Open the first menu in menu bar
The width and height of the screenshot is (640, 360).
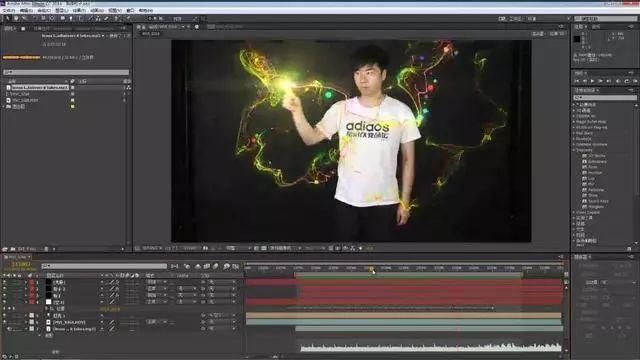(9, 10)
